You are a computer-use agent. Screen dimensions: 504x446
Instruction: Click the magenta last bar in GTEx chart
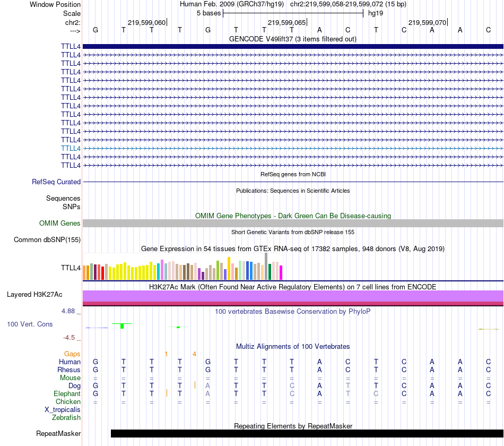(281, 272)
